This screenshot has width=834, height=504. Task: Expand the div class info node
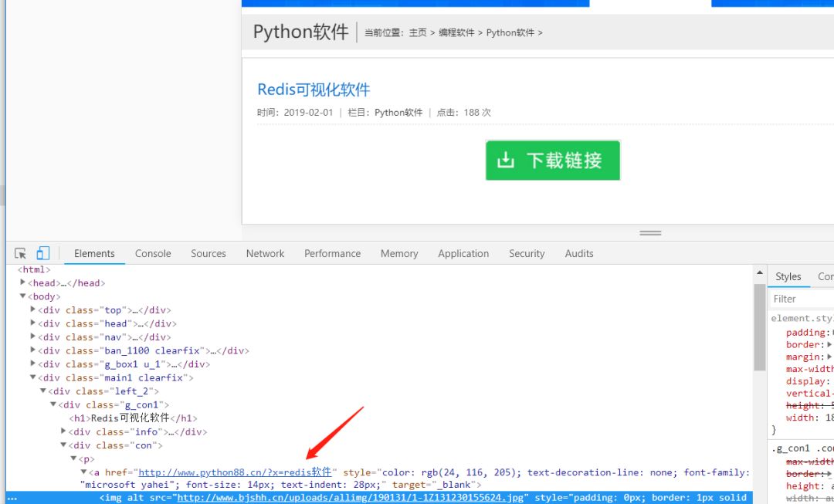click(63, 431)
